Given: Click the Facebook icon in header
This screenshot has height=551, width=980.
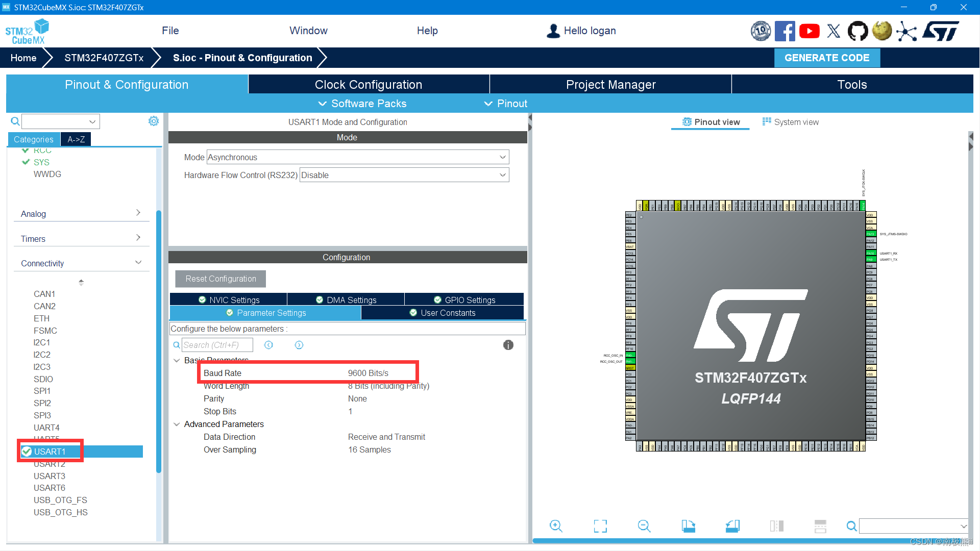Looking at the screenshot, I should tap(785, 31).
